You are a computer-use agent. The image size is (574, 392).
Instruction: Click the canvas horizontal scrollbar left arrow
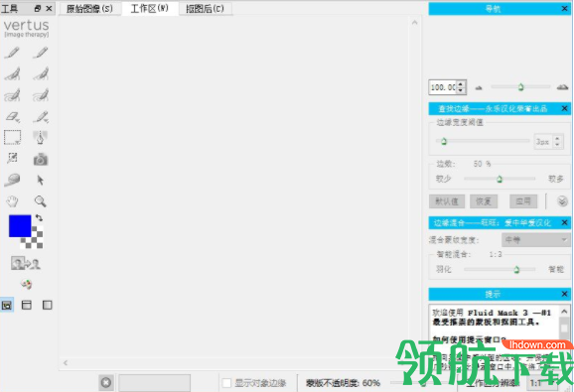point(66,363)
